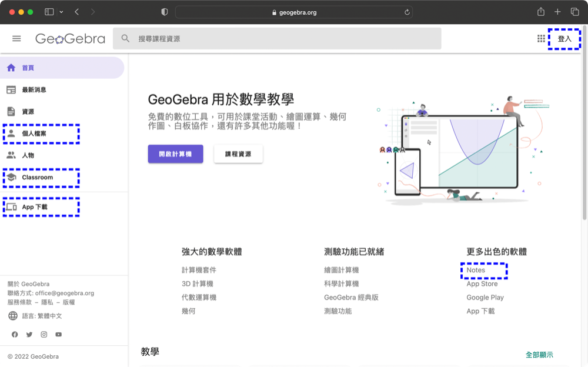This screenshot has height=367, width=588.
Task: Click the Safari sidebar toggle icon
Action: [49, 12]
